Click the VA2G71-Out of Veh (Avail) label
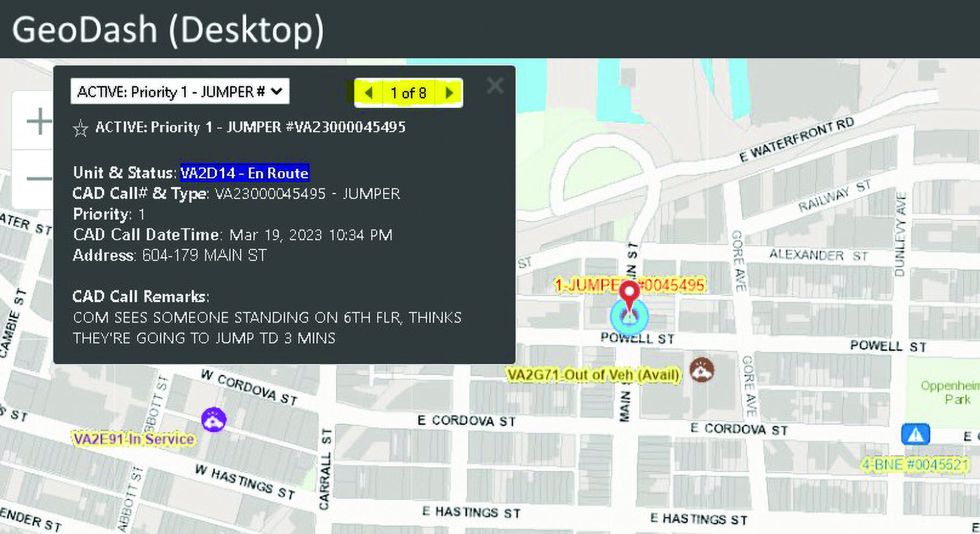Screen dimensions: 980x534 coord(593,375)
